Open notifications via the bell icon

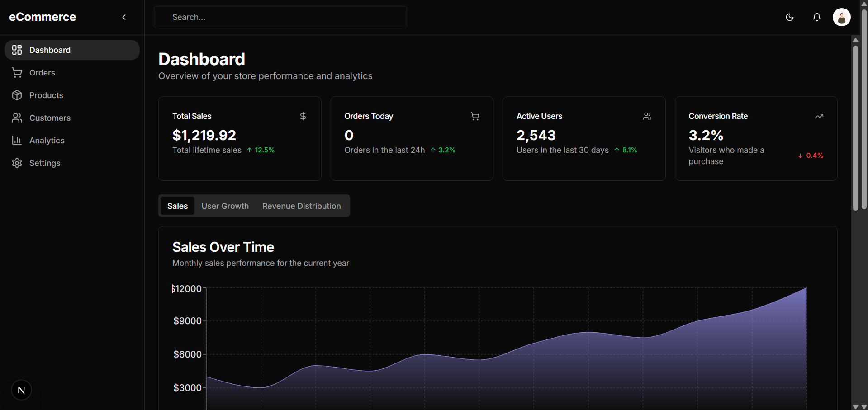click(x=817, y=17)
